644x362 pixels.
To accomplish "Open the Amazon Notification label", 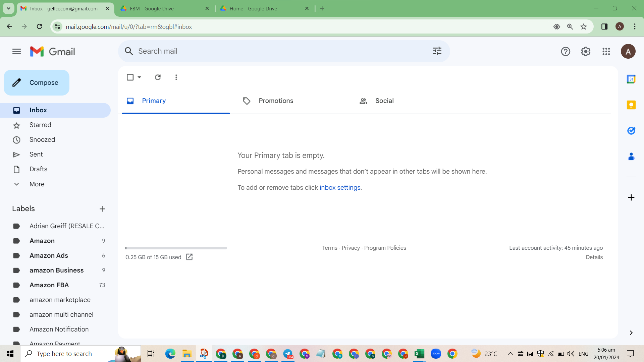I will click(55, 329).
